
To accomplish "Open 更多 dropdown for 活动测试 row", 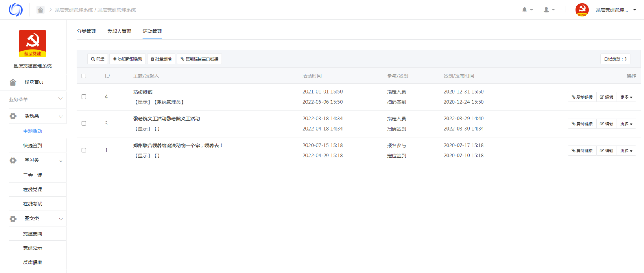I will (626, 97).
